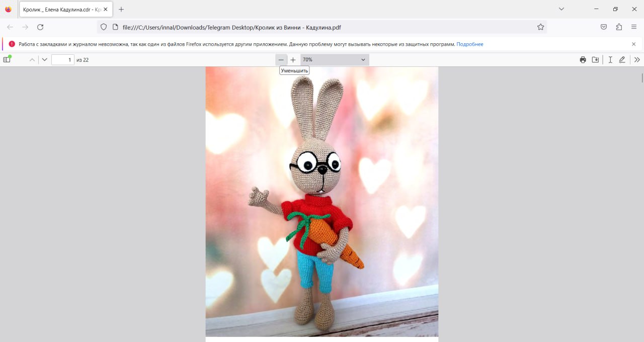Restore down the Firefox window
The height and width of the screenshot is (342, 644).
click(x=615, y=9)
